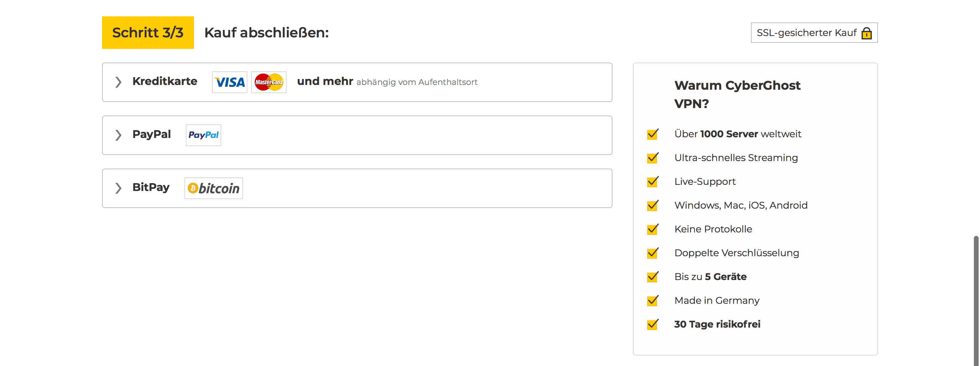Click 'abhängig vom Aufenthaltsort' note
980x366 pixels.
tap(416, 82)
